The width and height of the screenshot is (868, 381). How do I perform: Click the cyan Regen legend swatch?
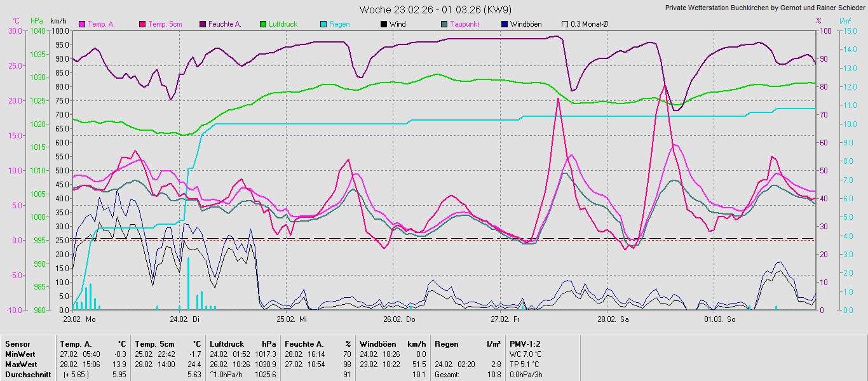[323, 24]
